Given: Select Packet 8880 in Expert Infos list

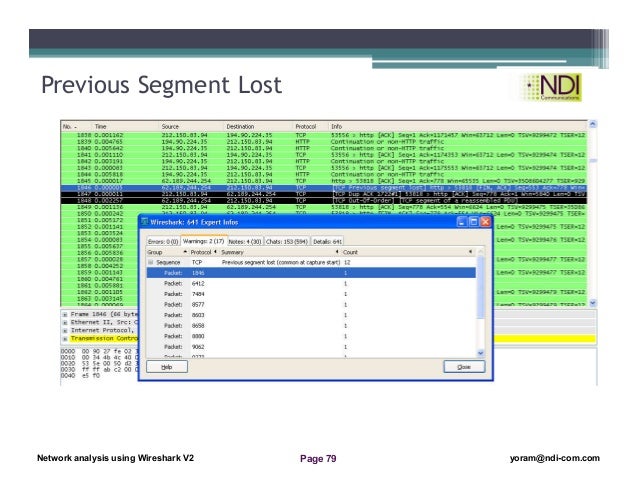Looking at the screenshot, I should 311,336.
